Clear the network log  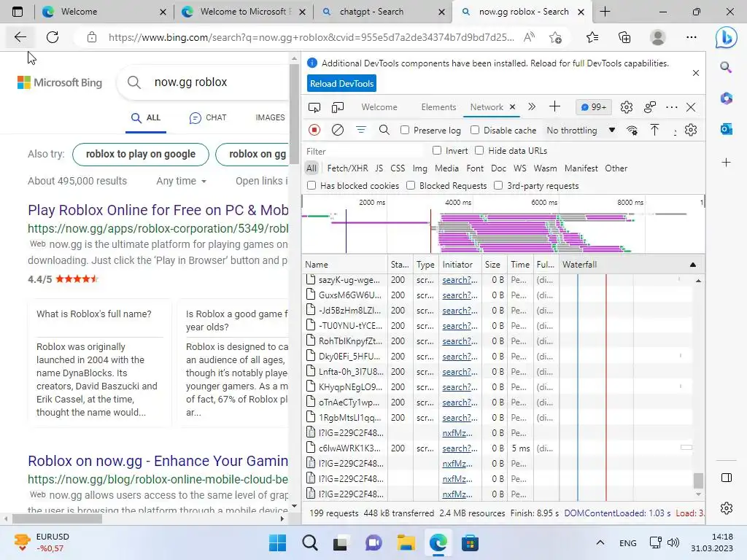coord(337,130)
